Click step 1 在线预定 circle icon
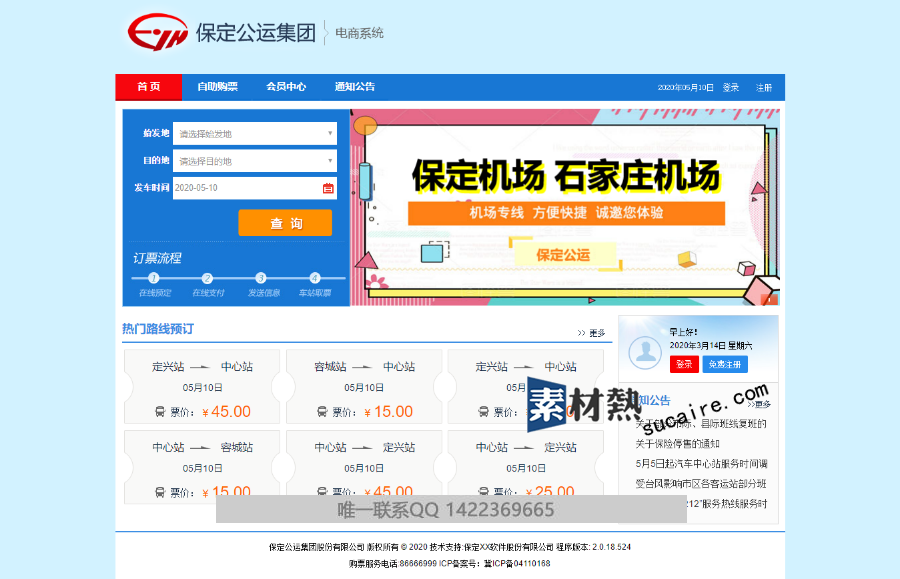Viewport: 900px width, 579px height. [x=153, y=278]
